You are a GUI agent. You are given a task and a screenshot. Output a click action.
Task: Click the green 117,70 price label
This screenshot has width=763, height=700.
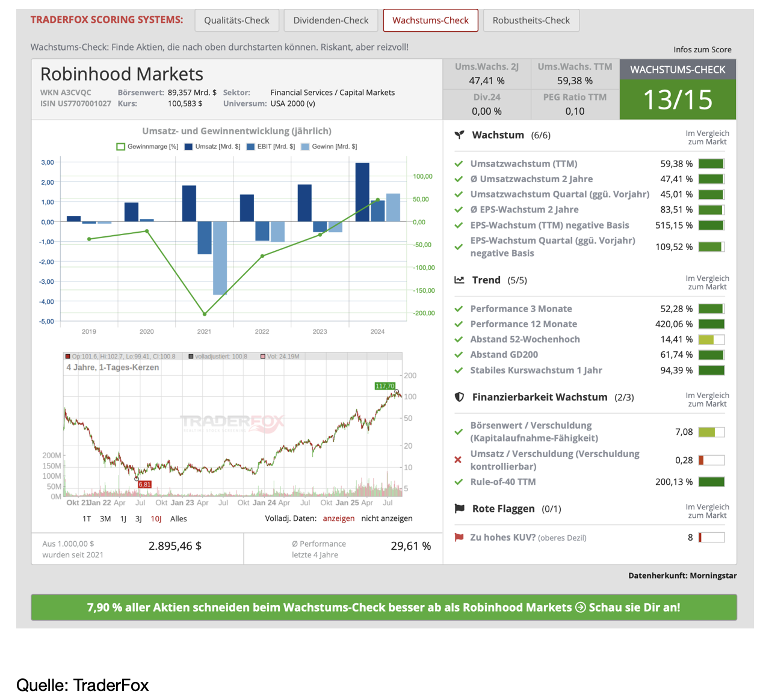click(385, 386)
